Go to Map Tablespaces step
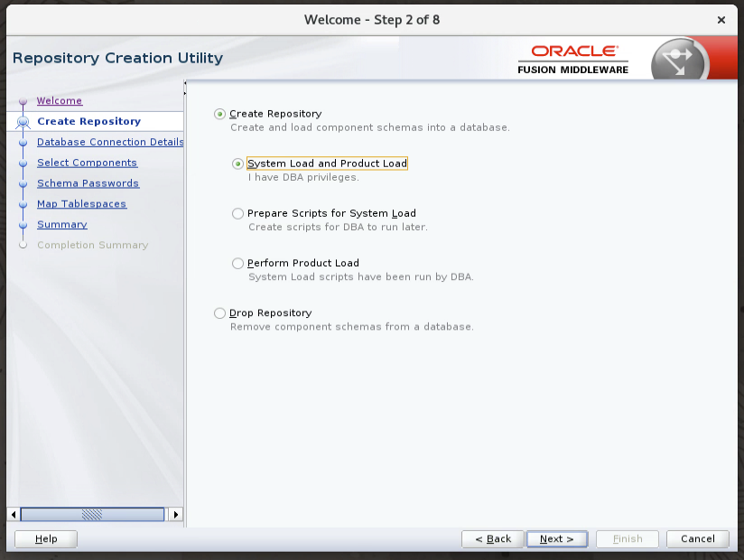This screenshot has width=744, height=560. 81,203
